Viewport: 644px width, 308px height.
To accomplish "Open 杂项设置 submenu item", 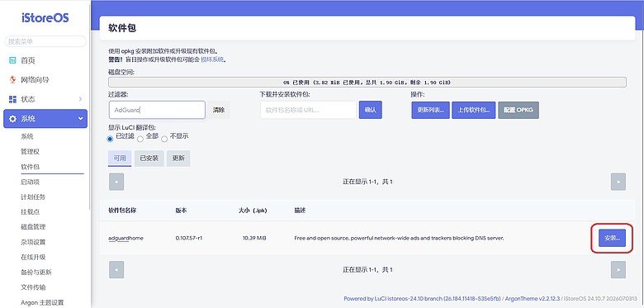I will [x=33, y=242].
